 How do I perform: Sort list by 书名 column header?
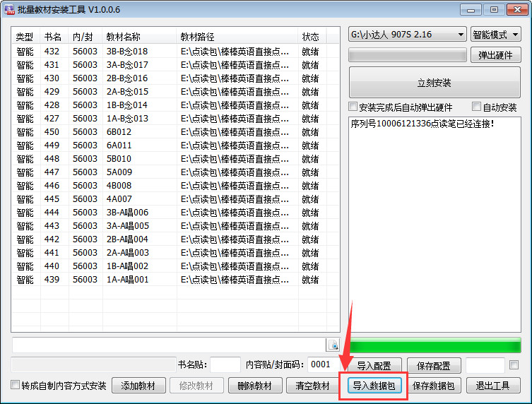52,37
